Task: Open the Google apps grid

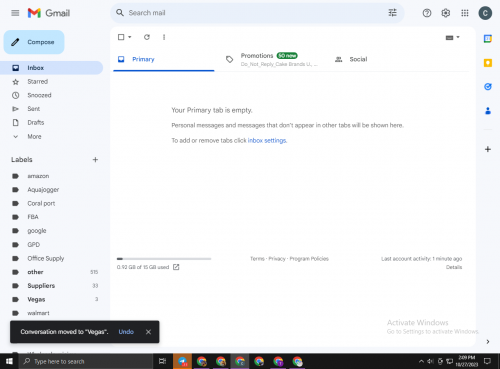Action: click(465, 13)
